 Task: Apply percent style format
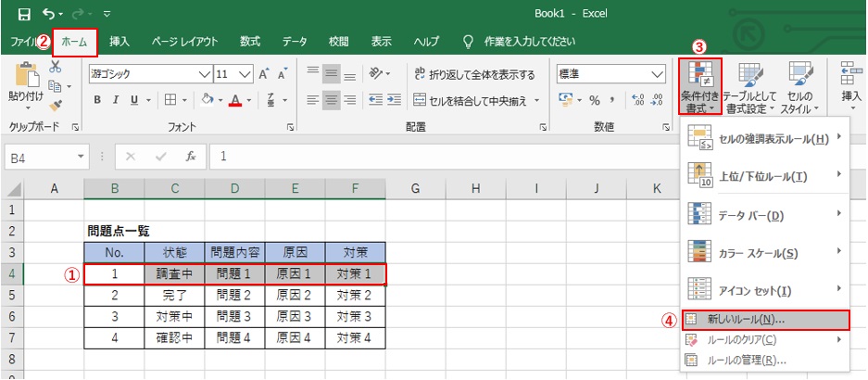(595, 100)
